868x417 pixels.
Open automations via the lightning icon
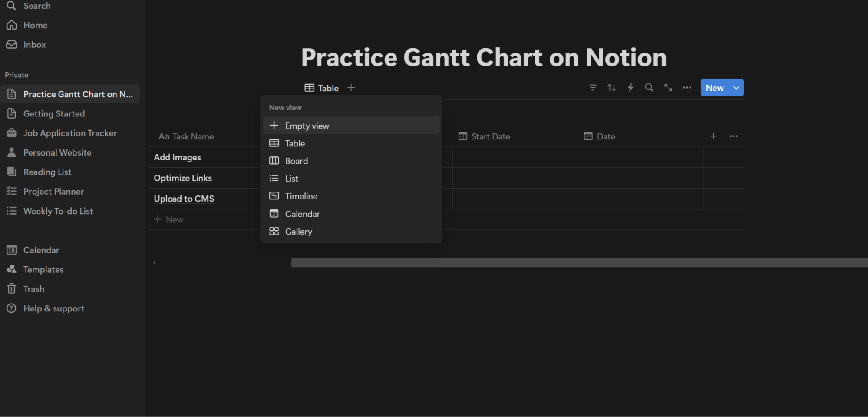[630, 87]
